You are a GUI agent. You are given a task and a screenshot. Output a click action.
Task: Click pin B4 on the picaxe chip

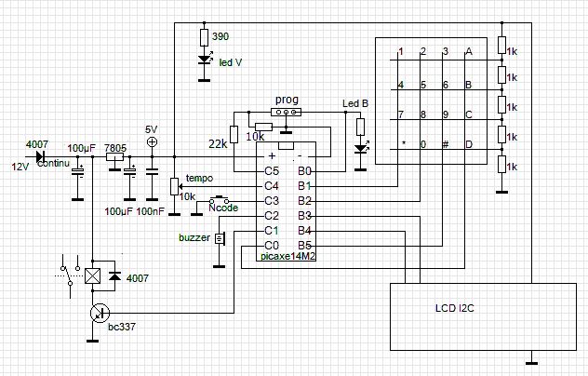point(304,231)
